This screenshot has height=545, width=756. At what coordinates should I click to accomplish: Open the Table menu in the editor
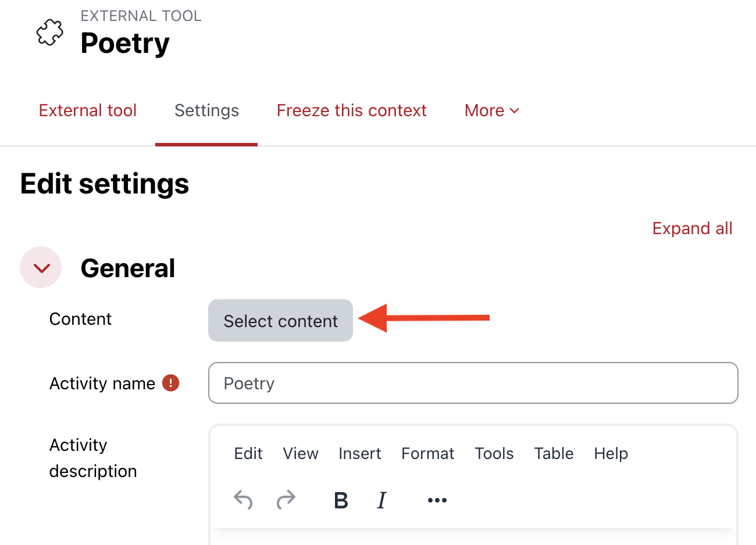click(553, 453)
